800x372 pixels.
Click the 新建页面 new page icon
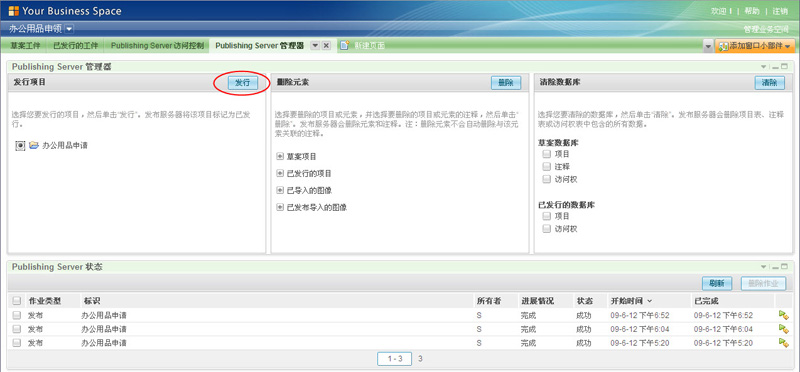(x=344, y=45)
